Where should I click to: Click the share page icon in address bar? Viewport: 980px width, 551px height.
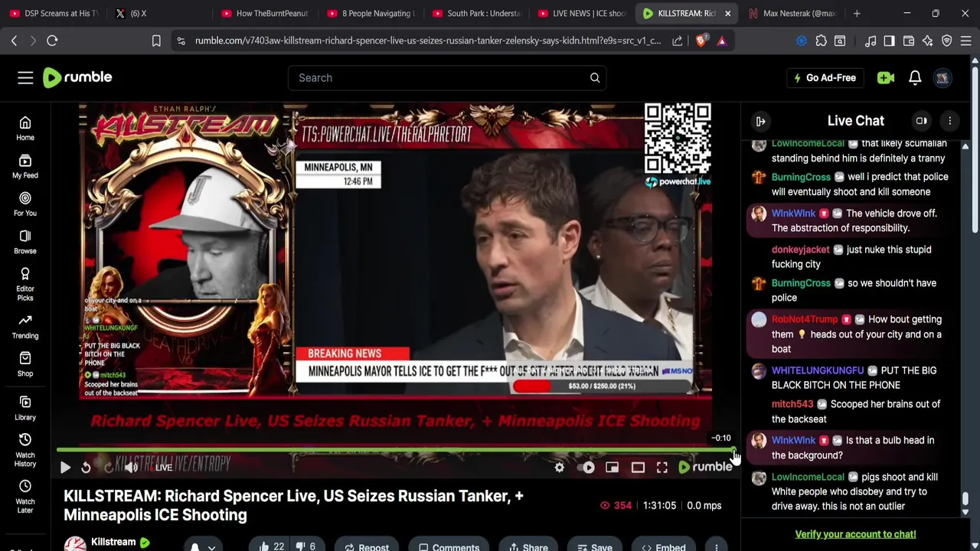[x=678, y=41]
